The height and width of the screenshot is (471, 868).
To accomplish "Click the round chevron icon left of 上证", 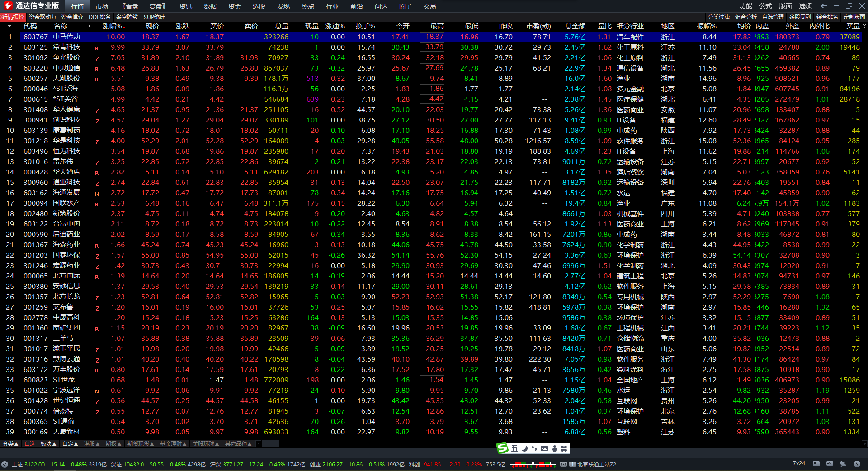I will [5, 464].
